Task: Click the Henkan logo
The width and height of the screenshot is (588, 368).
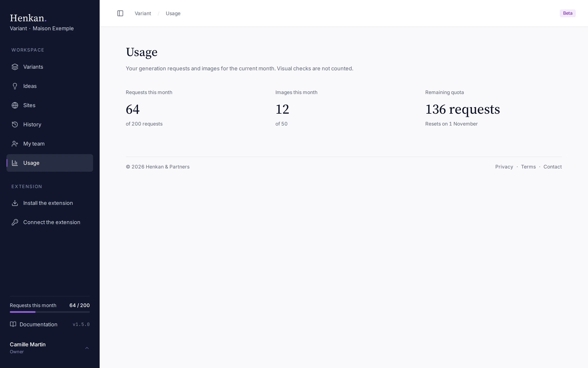Action: pos(28,18)
